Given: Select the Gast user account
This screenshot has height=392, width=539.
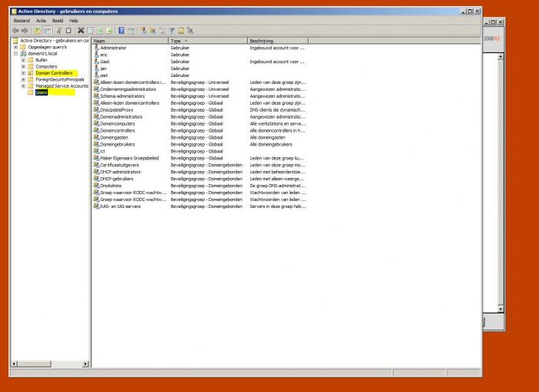Looking at the screenshot, I should [199, 62].
